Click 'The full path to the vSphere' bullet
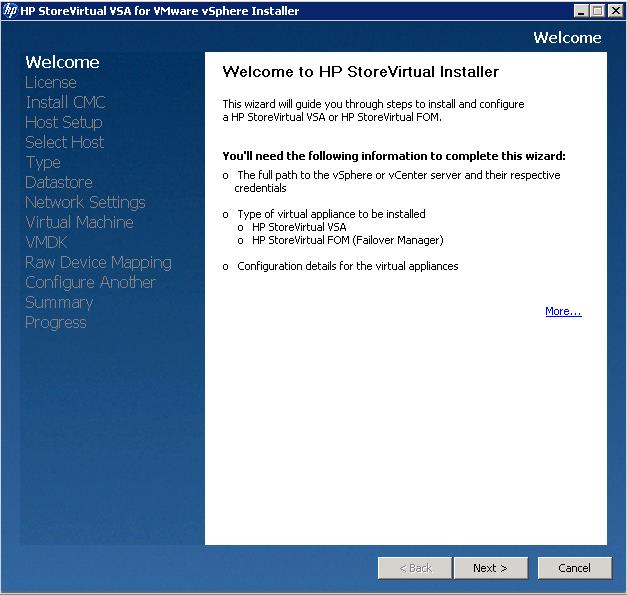627x595 pixels. (x=397, y=182)
